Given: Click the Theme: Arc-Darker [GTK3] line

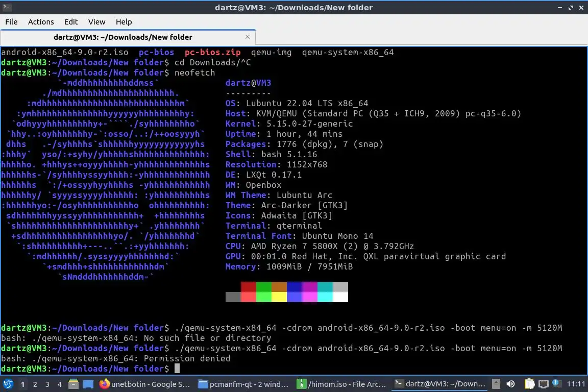Looking at the screenshot, I should 286,206.
